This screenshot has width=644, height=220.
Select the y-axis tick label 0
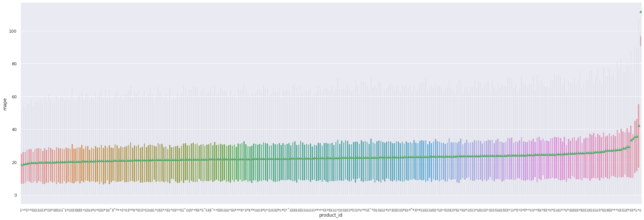click(x=16, y=195)
